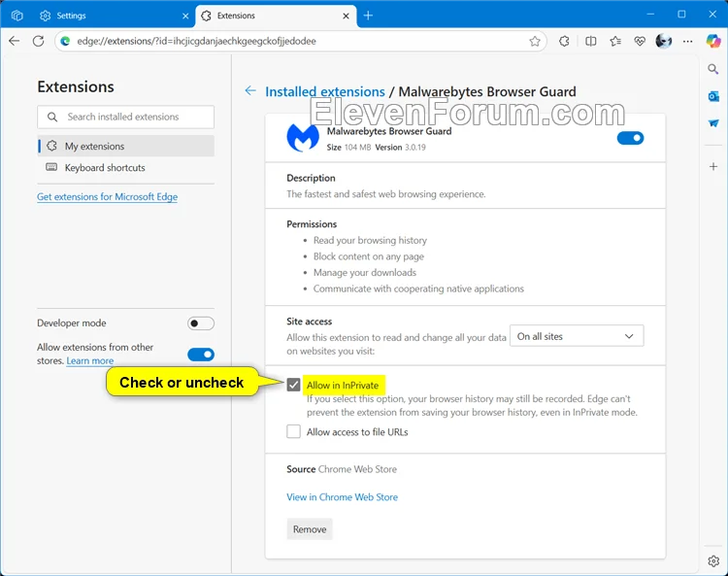
Task: Open Get extensions for Microsoft Edge link
Action: click(x=107, y=197)
